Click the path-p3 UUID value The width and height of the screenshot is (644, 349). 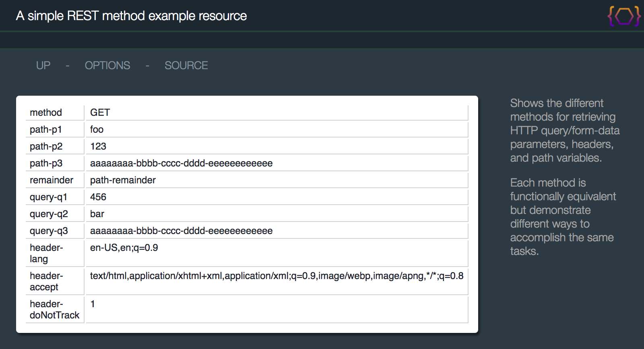pyautogui.click(x=182, y=163)
